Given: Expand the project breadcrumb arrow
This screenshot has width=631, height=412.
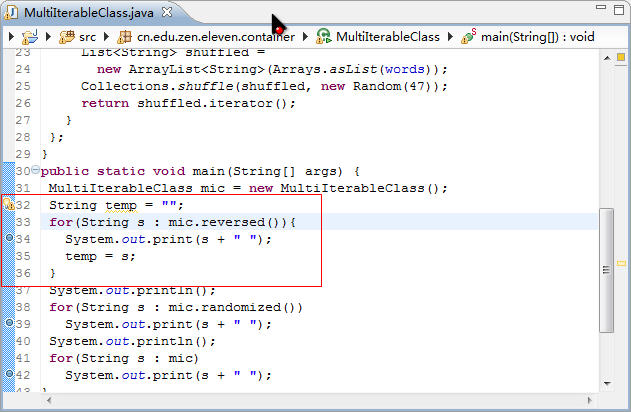Looking at the screenshot, I should pos(11,37).
